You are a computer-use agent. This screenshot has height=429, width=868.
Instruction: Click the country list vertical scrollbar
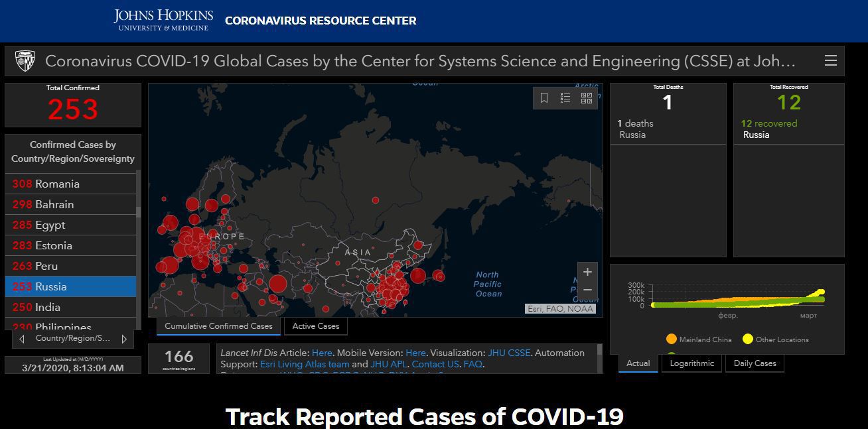(x=138, y=212)
